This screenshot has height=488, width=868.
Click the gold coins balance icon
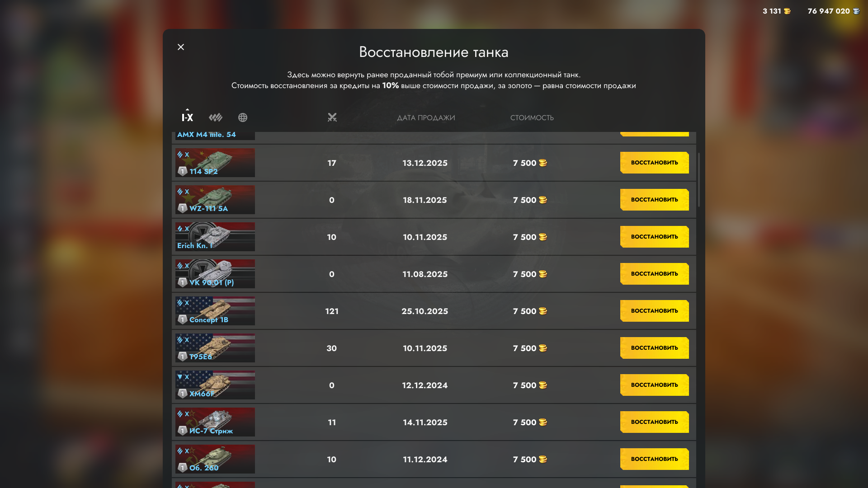tap(787, 11)
